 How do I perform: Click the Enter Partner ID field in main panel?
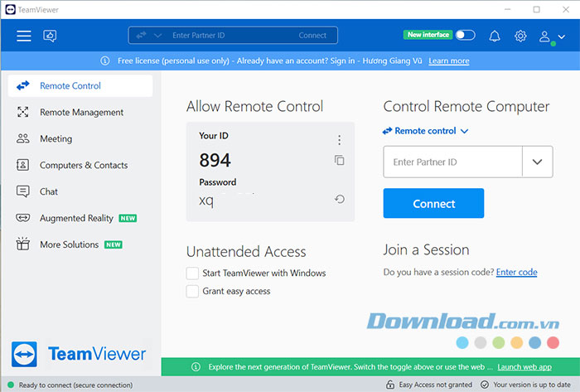pos(452,162)
